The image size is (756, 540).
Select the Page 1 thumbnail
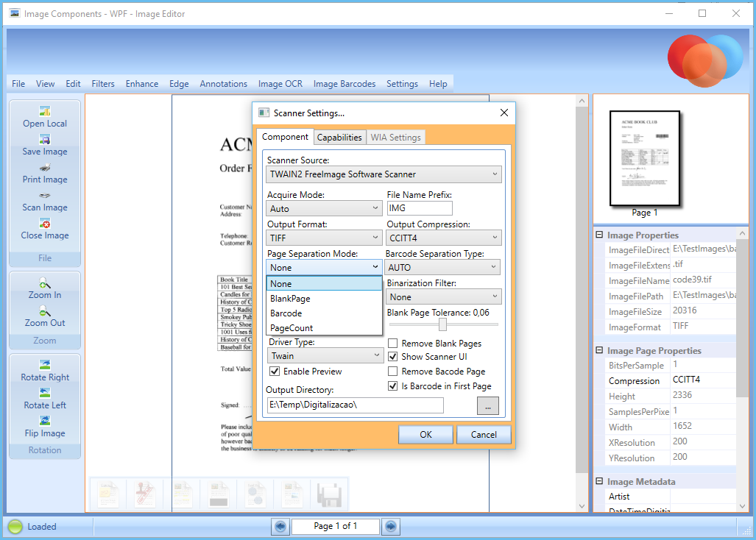coord(645,158)
